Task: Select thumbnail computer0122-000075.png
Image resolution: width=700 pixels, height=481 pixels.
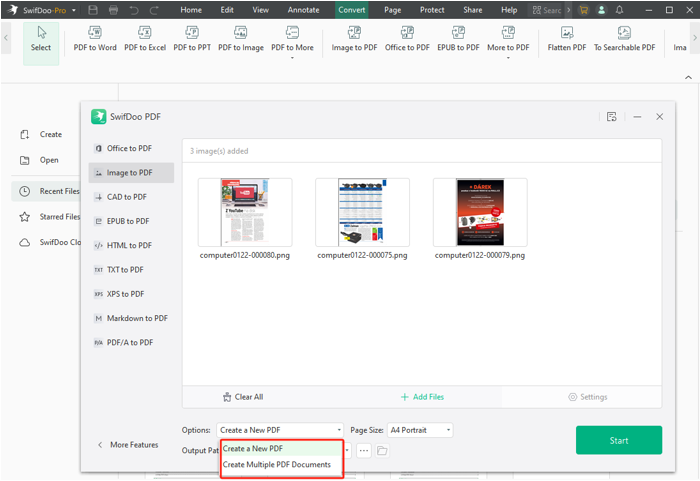Action: click(x=362, y=213)
